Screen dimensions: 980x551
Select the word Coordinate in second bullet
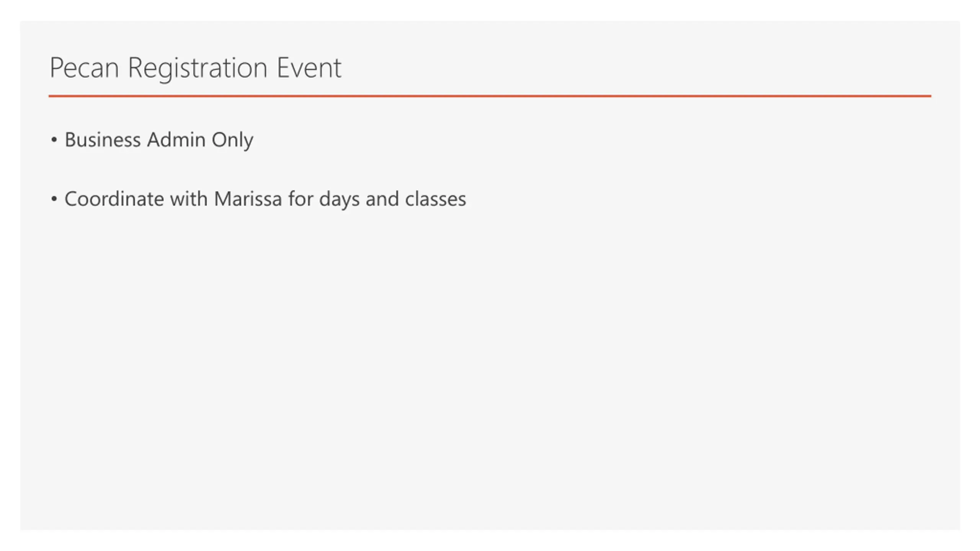coord(114,199)
